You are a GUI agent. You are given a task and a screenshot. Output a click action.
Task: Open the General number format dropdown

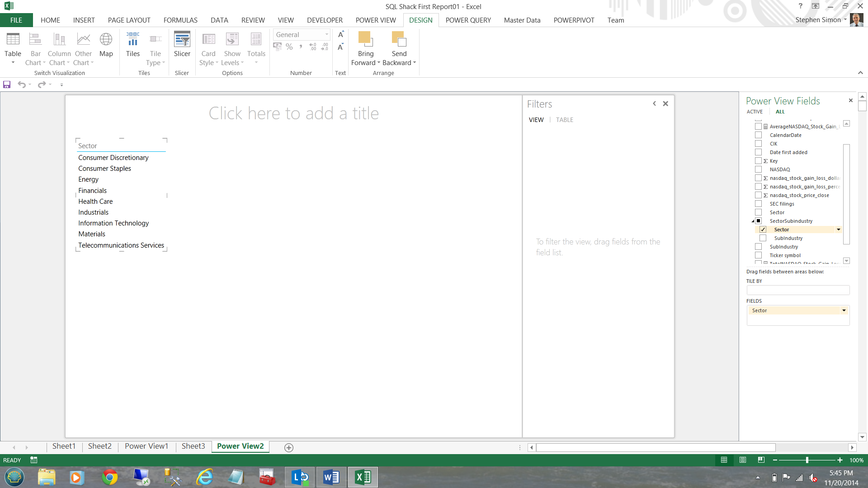pyautogui.click(x=326, y=35)
